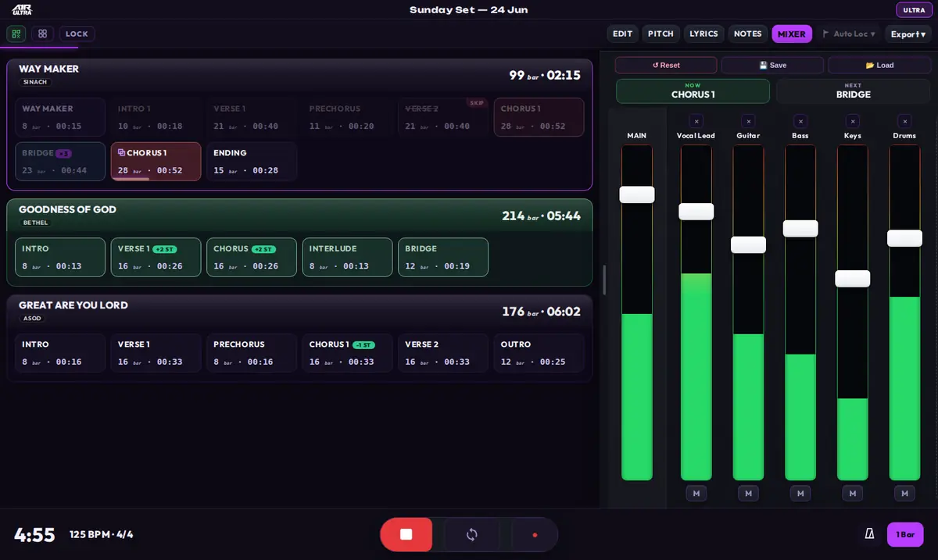The height and width of the screenshot is (560, 938).
Task: Stop playback with the red stop button
Action: [406, 534]
